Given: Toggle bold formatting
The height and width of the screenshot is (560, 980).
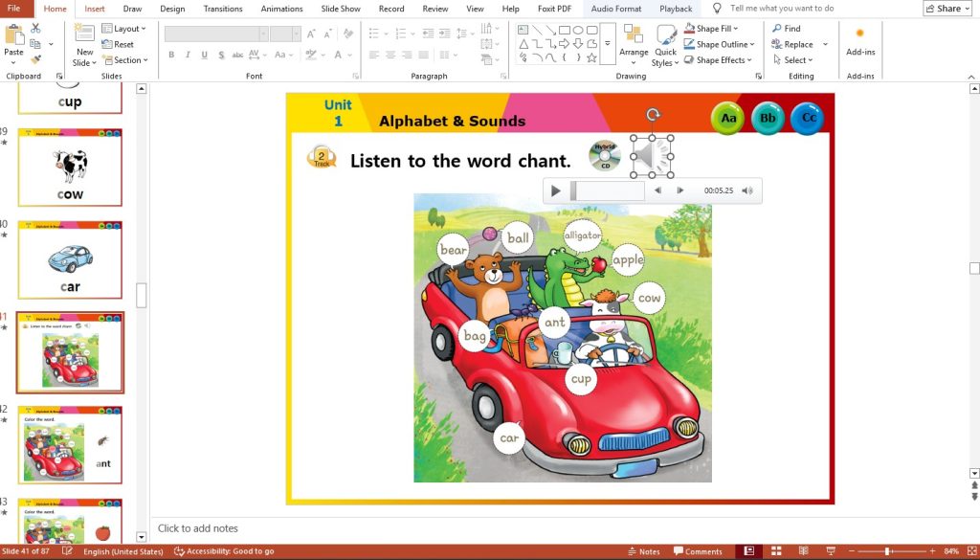Looking at the screenshot, I should pyautogui.click(x=172, y=55).
